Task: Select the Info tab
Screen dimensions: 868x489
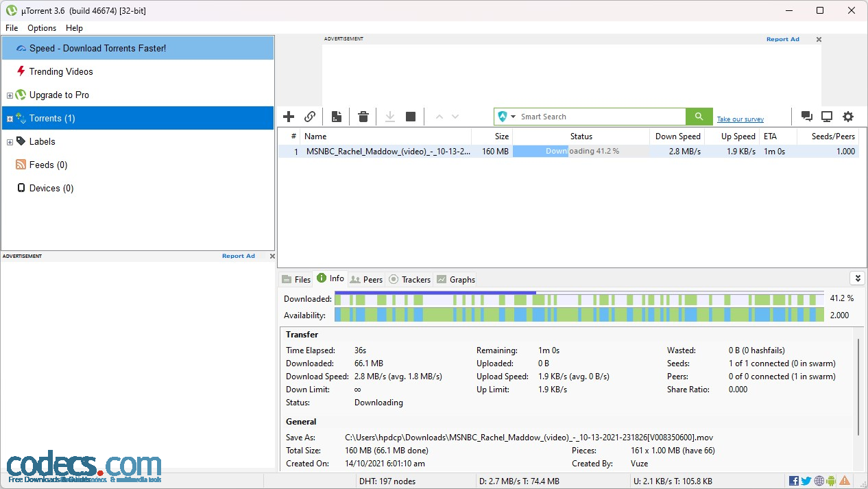Action: coord(330,278)
